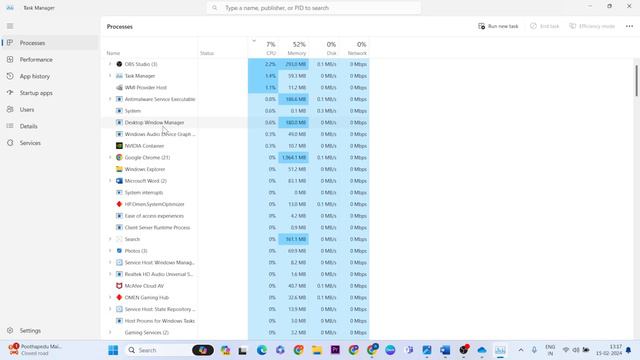Open the more options ellipsis menu
The width and height of the screenshot is (640, 360).
629,26
